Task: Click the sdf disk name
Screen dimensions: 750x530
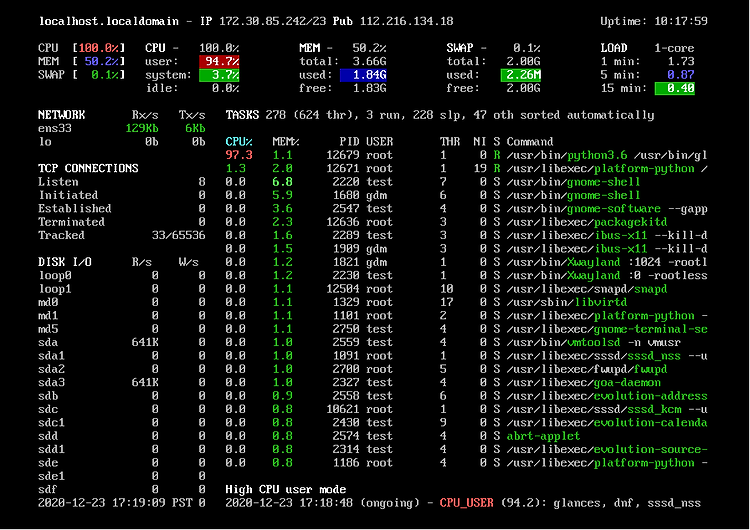Action: pyautogui.click(x=48, y=489)
